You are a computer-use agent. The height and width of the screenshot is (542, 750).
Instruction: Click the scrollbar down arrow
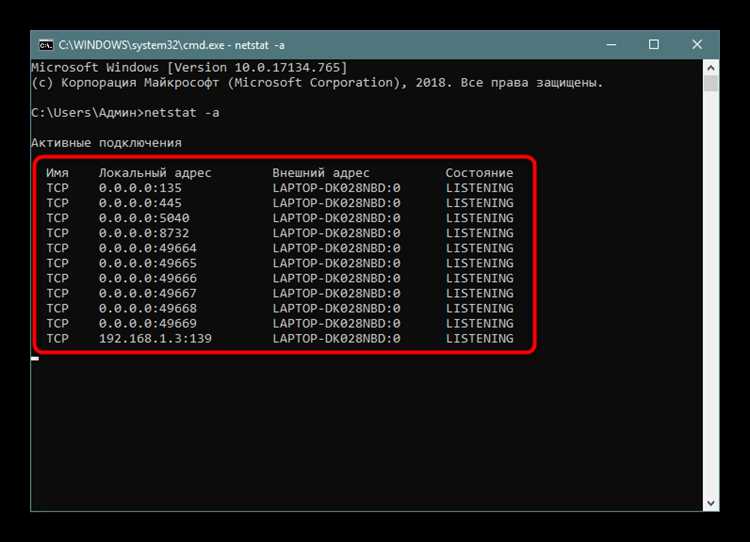(711, 503)
